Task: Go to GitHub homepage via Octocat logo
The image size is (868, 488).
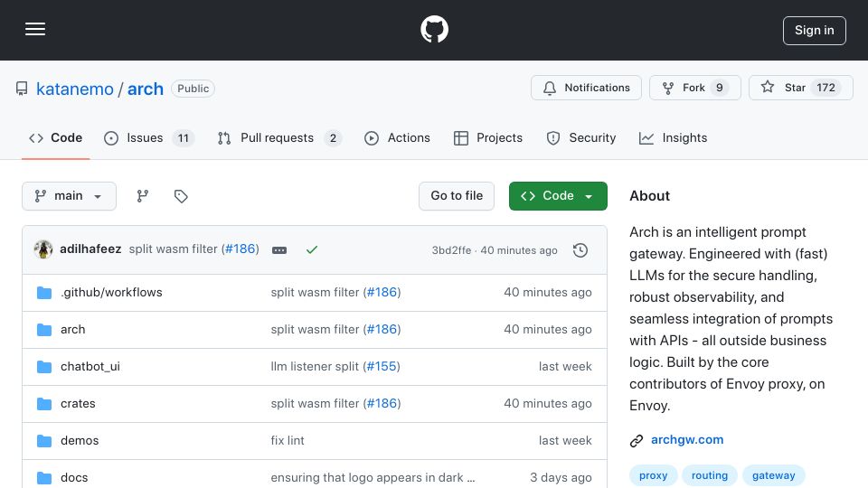Action: point(434,29)
